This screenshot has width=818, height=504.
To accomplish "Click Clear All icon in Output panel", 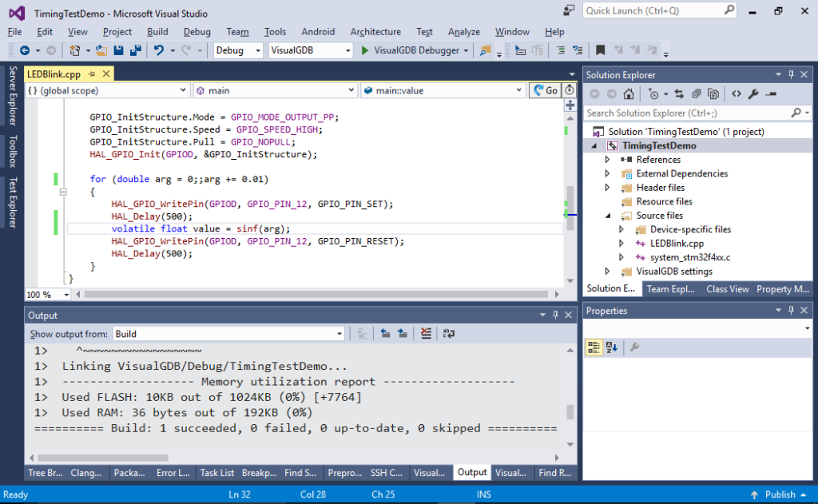I will [426, 333].
